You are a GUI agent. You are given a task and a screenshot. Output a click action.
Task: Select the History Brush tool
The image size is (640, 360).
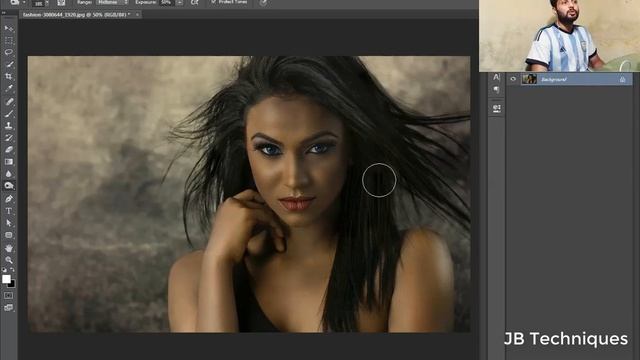click(x=9, y=138)
